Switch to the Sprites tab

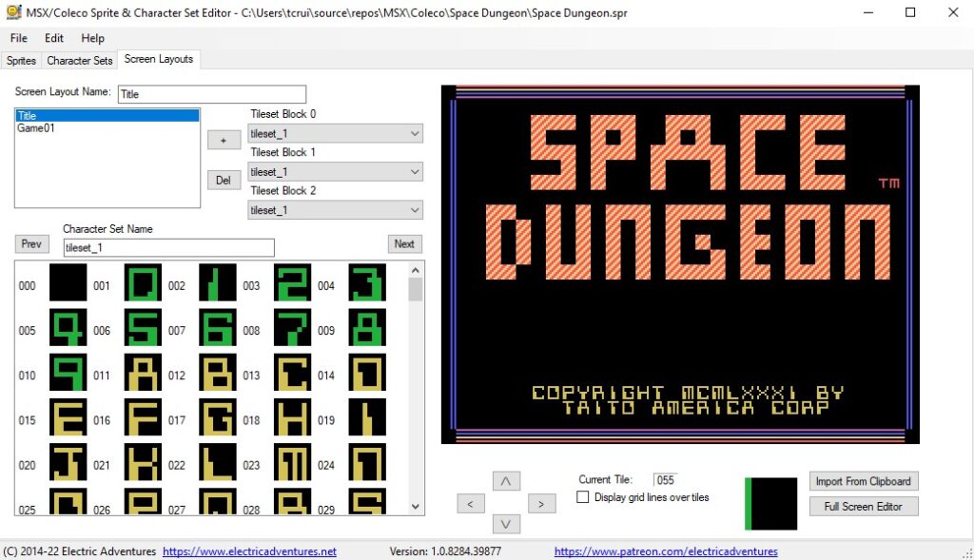[x=21, y=60]
